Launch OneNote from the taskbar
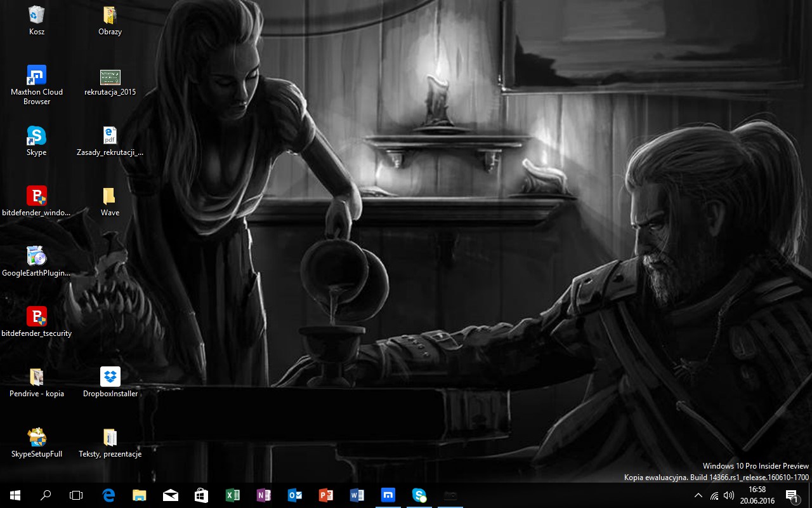This screenshot has height=508, width=812. (264, 495)
